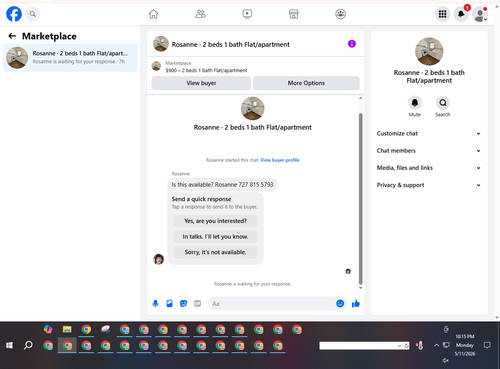This screenshot has width=500, height=369.
Task: Send "Yes, are you interested?" response
Action: (215, 221)
